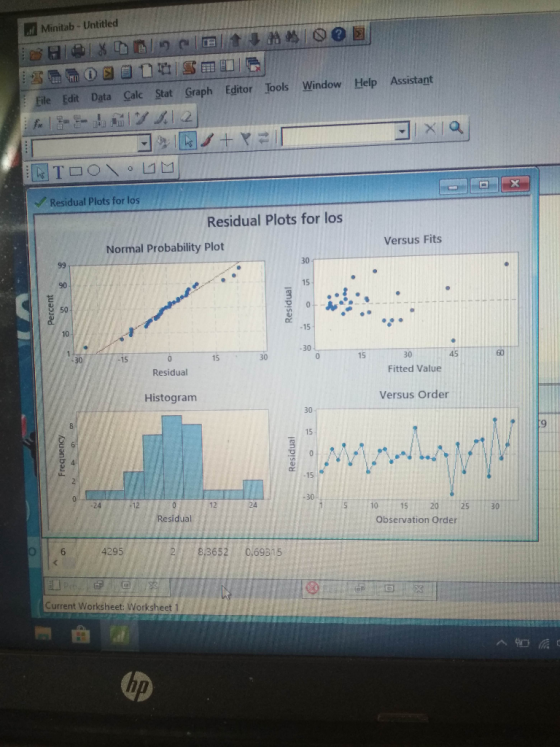
Task: Cancel the operation with the no-entry circle icon
Action: pyautogui.click(x=319, y=35)
